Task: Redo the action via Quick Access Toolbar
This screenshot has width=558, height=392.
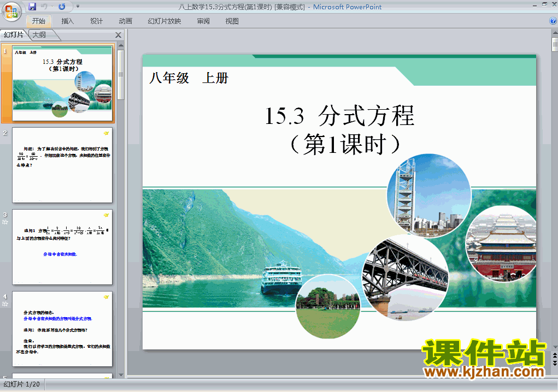Action: tap(62, 7)
